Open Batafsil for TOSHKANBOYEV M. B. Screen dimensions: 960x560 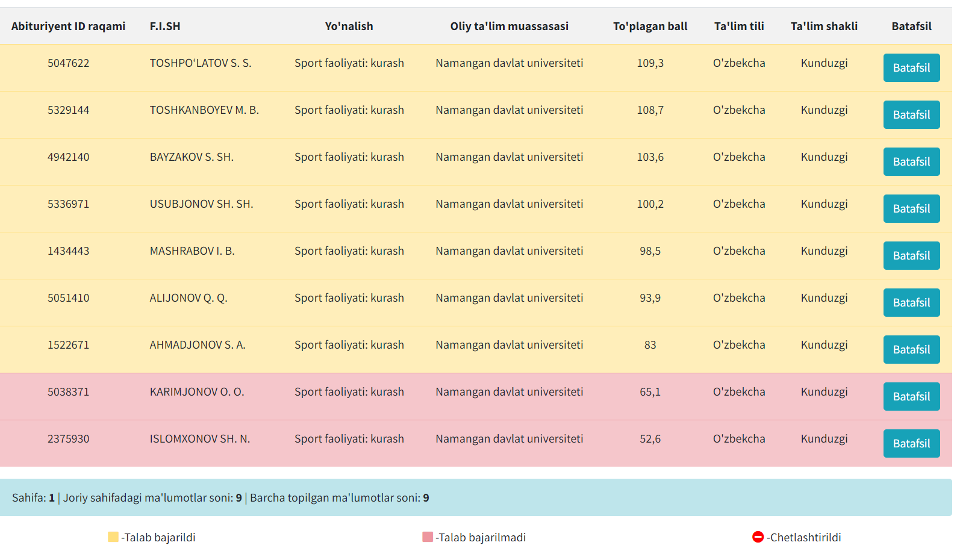click(911, 115)
